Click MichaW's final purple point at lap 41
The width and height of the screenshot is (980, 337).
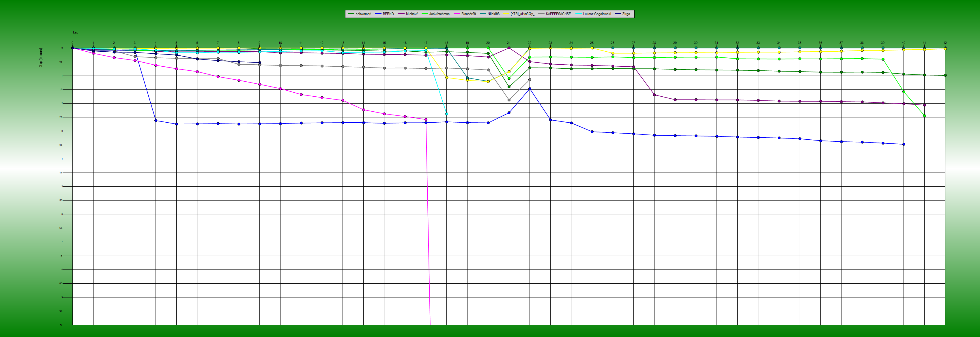(925, 105)
